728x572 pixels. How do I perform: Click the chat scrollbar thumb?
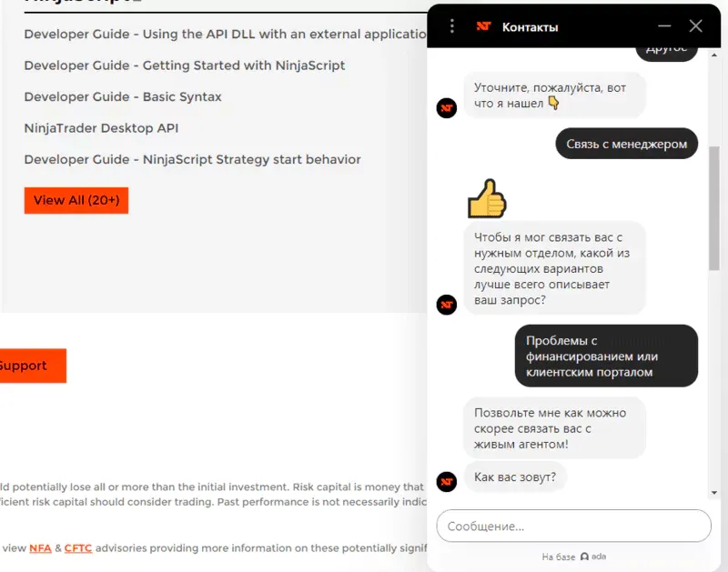pos(714,208)
